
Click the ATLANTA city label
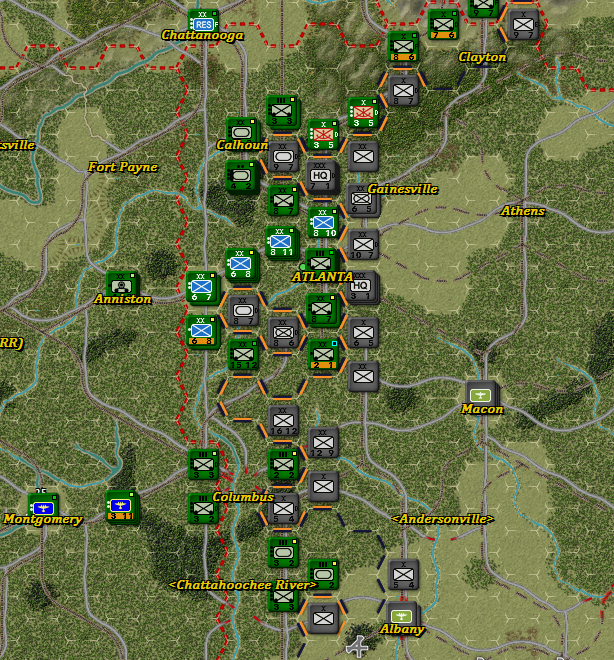322,277
